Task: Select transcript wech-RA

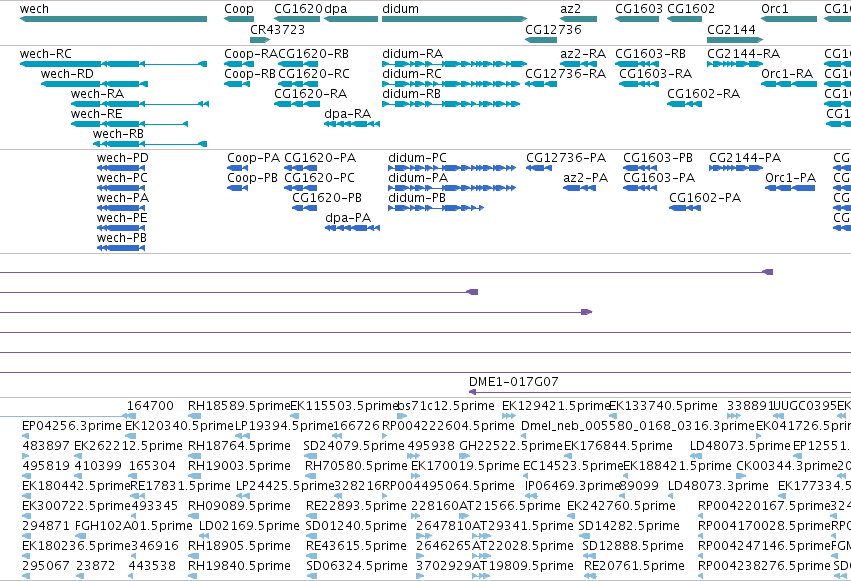Action: coord(140,104)
